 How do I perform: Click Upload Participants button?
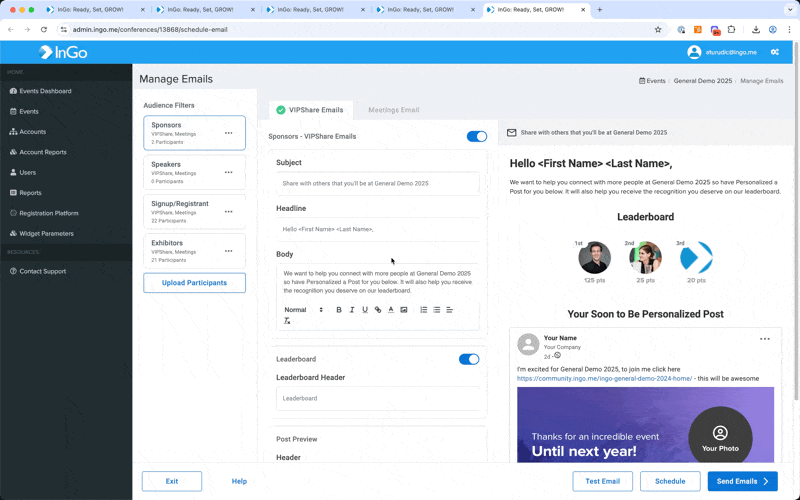coord(194,283)
